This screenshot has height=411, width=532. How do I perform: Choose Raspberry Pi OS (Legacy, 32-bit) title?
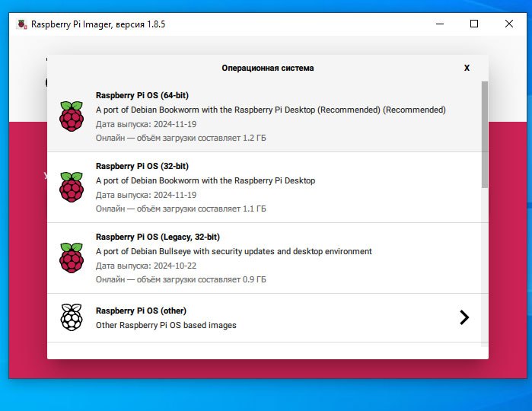coord(158,237)
